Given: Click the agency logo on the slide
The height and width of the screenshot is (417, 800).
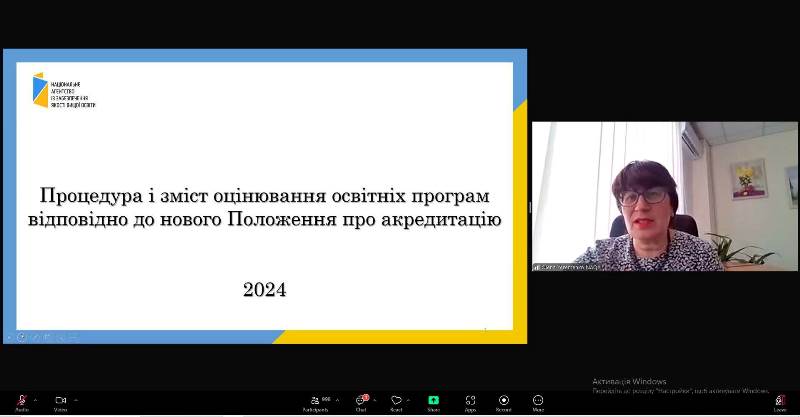Looking at the screenshot, I should coord(64,90).
